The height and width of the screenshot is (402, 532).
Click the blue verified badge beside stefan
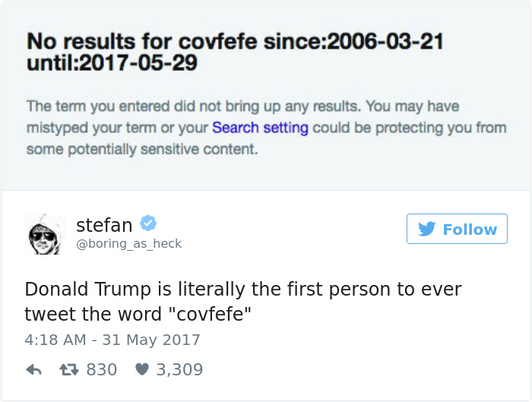148,224
